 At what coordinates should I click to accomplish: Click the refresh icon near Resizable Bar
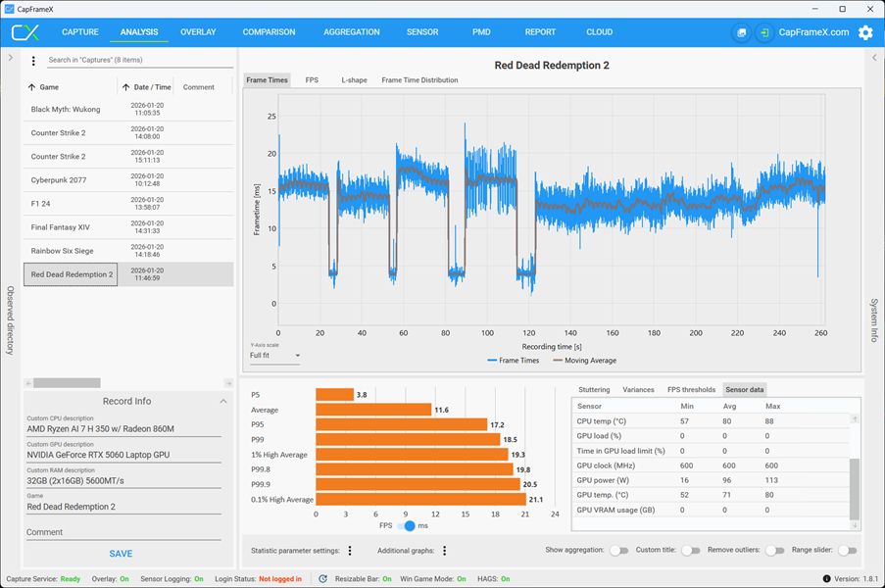tap(323, 579)
